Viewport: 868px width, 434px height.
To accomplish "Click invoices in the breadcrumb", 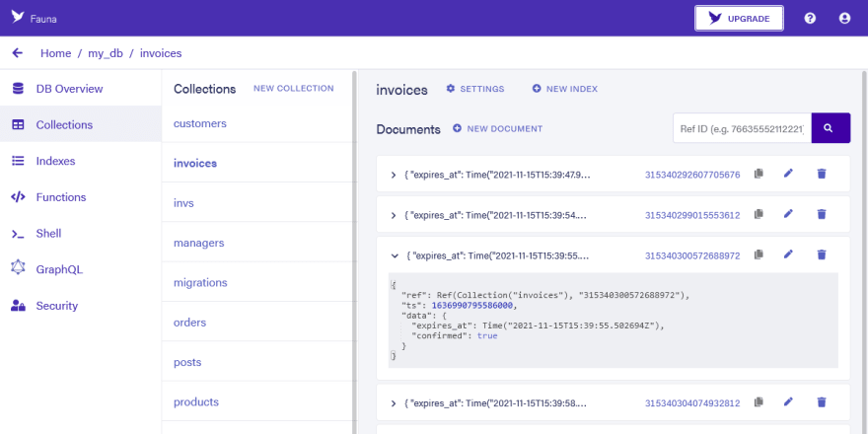I will click(x=161, y=53).
